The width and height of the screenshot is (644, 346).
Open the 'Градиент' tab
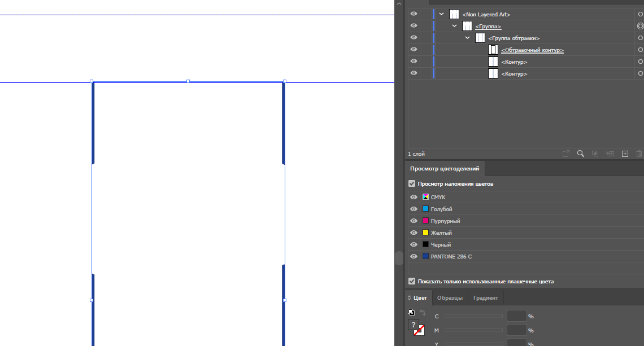(485, 298)
